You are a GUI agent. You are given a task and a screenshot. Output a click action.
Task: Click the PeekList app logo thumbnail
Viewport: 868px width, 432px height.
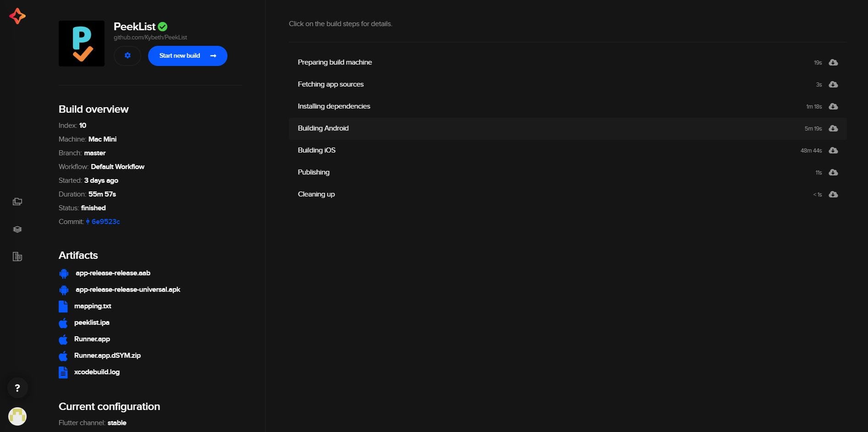tap(82, 44)
